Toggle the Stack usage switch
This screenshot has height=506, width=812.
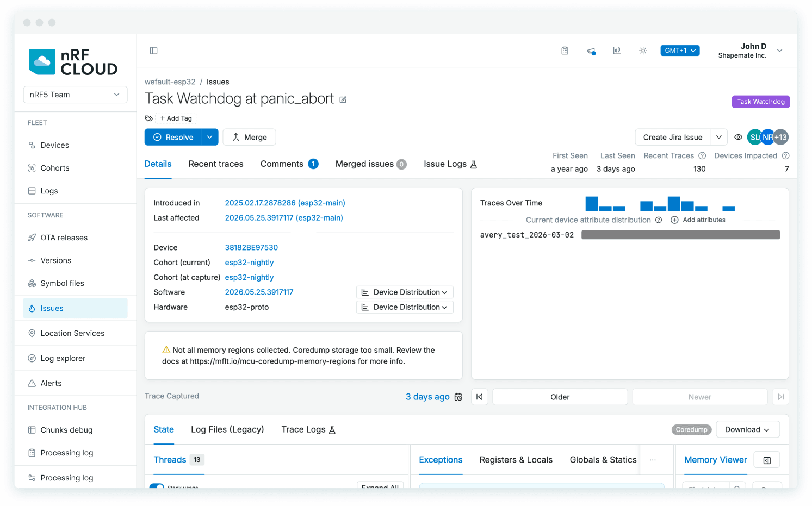tap(157, 486)
